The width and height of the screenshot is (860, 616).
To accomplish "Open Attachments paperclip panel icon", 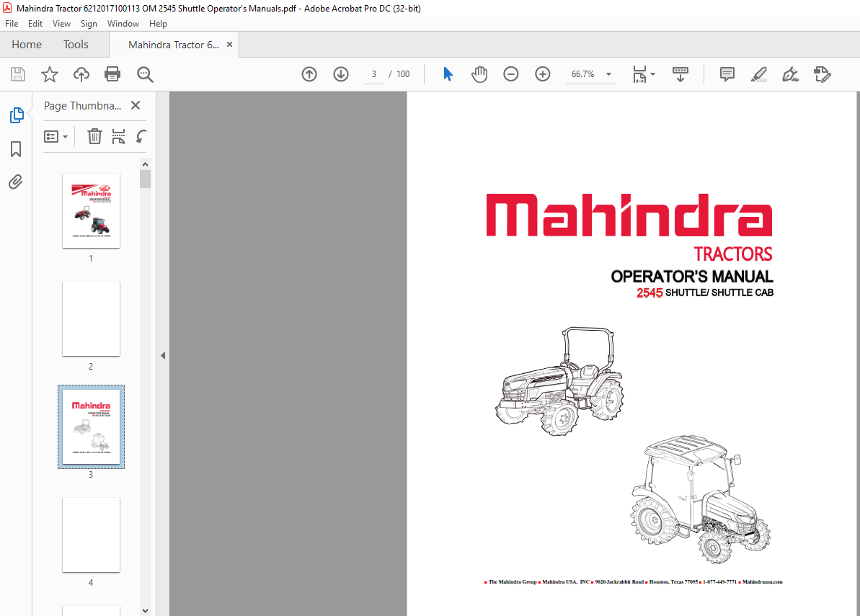I will (x=16, y=182).
